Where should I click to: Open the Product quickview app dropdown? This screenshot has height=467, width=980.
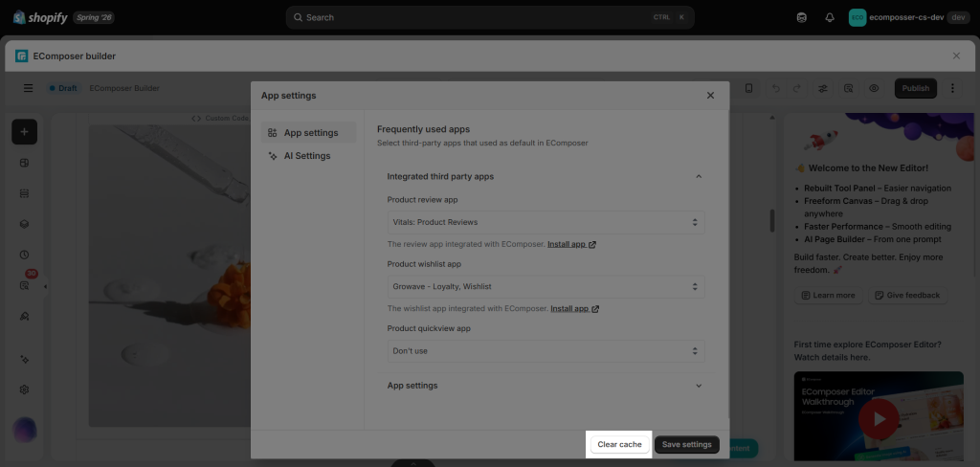coord(546,350)
